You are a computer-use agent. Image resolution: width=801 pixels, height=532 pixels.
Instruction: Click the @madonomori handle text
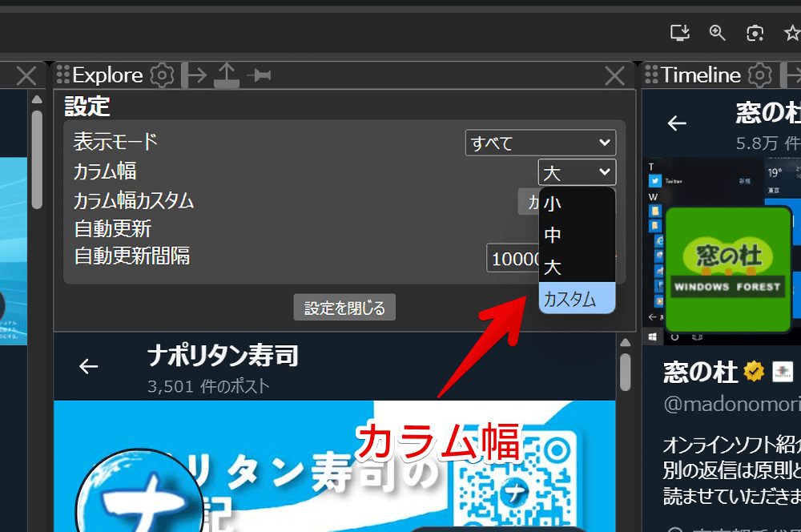pos(732,404)
